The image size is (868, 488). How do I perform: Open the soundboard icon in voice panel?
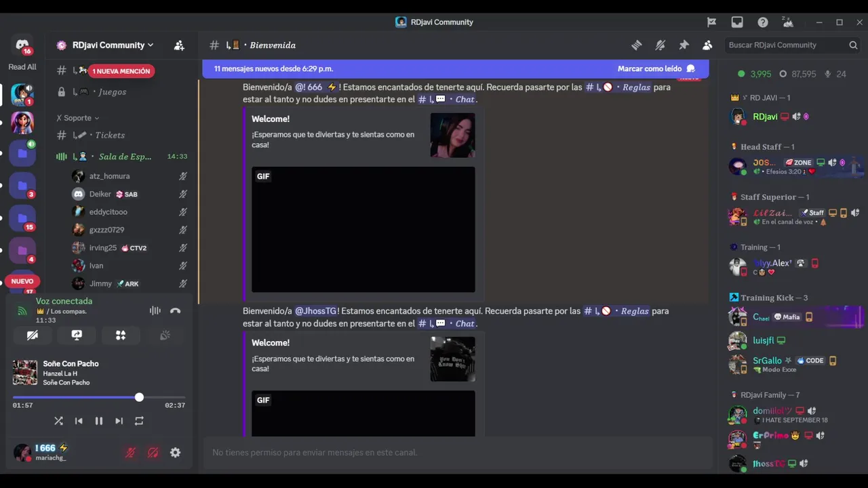click(165, 335)
